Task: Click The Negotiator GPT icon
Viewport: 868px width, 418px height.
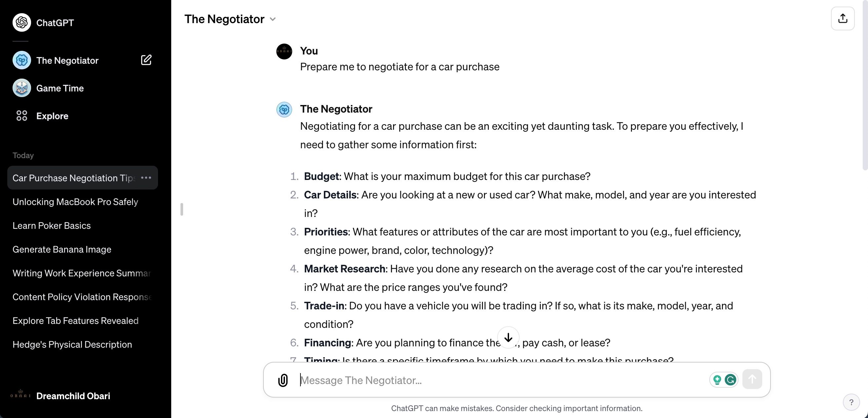Action: click(20, 60)
